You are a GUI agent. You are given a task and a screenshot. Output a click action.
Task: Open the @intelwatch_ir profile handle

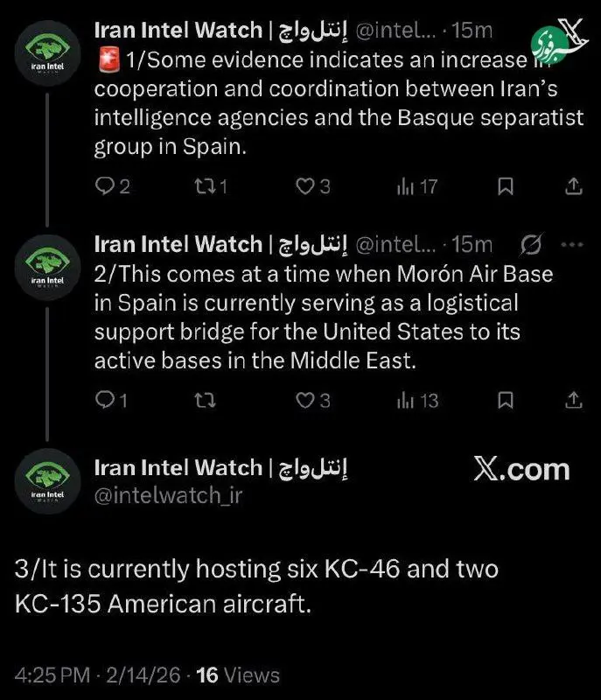167,495
